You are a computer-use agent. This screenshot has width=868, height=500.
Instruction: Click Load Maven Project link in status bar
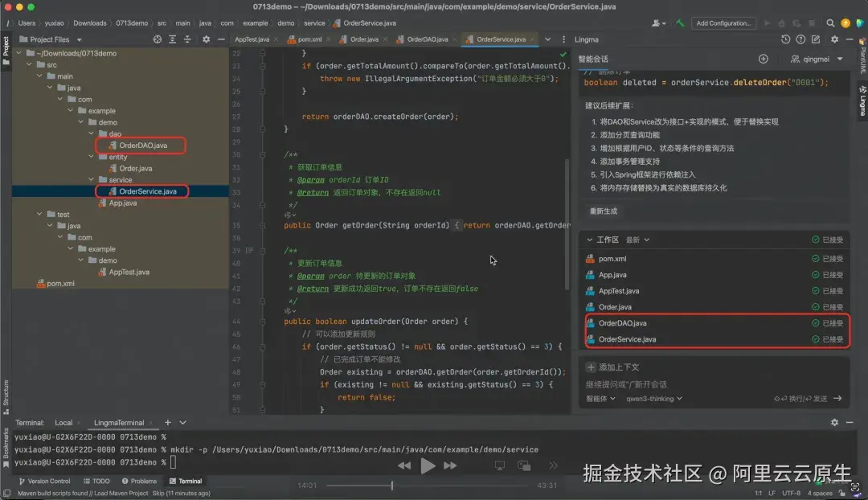(121, 494)
